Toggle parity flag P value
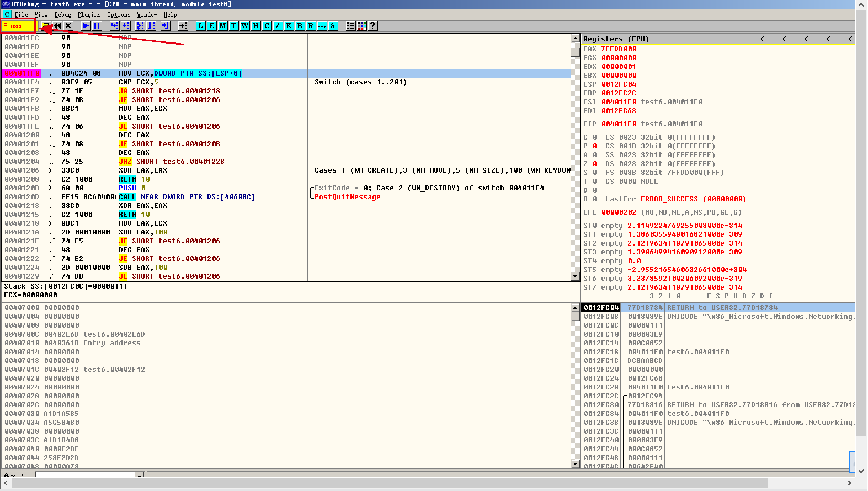The height and width of the screenshot is (491, 868). pos(595,146)
